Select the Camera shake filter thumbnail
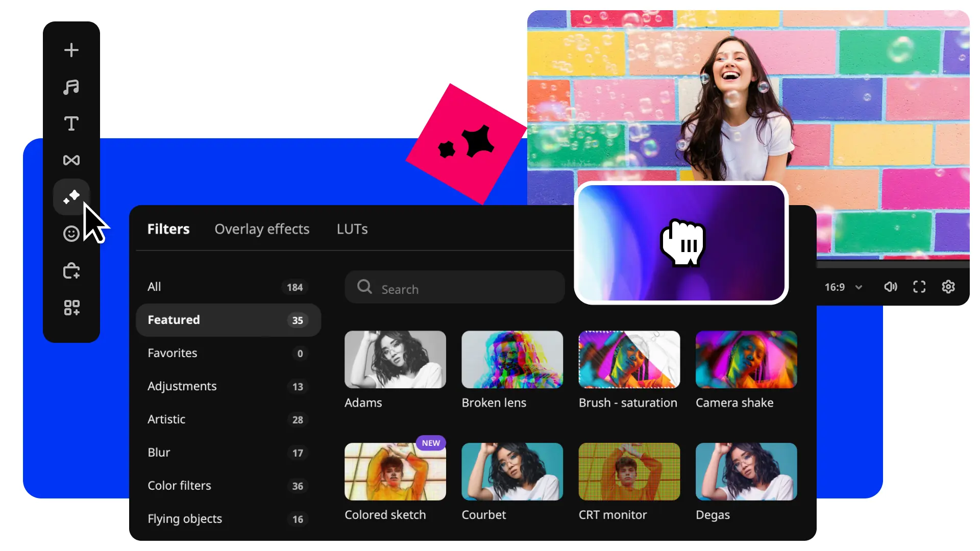 (746, 360)
